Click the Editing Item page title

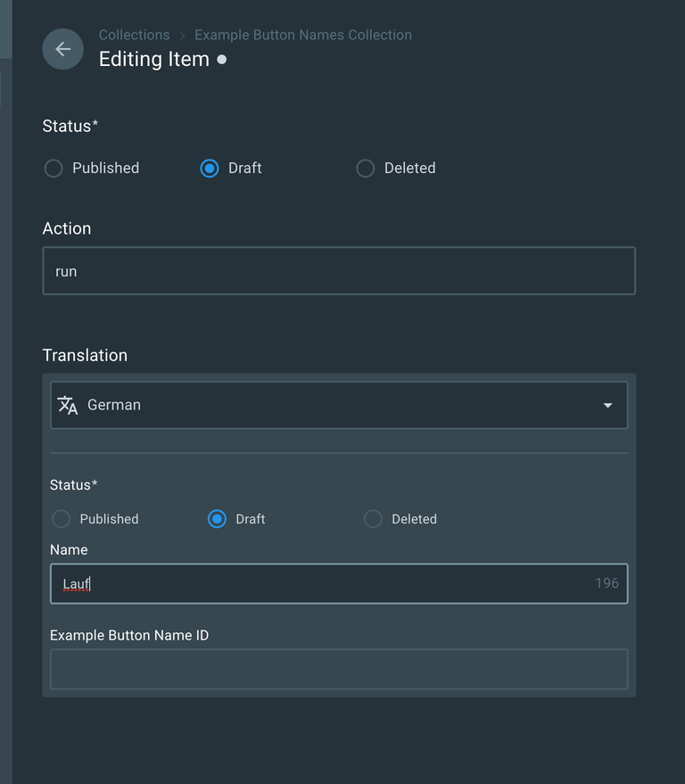(x=153, y=60)
